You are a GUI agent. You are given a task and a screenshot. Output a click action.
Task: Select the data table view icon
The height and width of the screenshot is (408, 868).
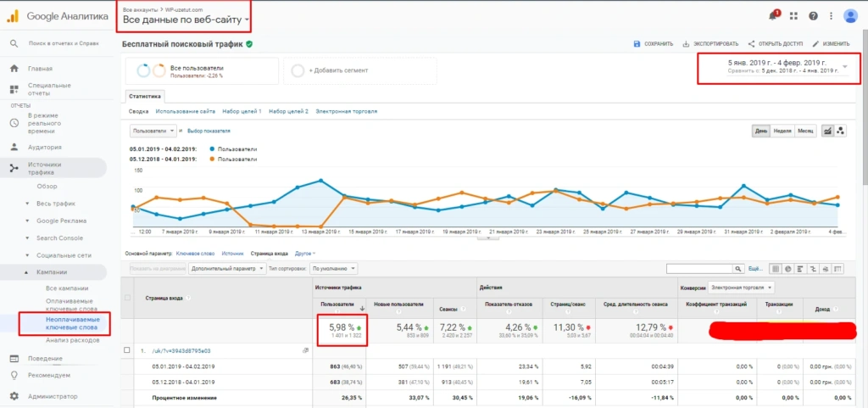tap(775, 269)
